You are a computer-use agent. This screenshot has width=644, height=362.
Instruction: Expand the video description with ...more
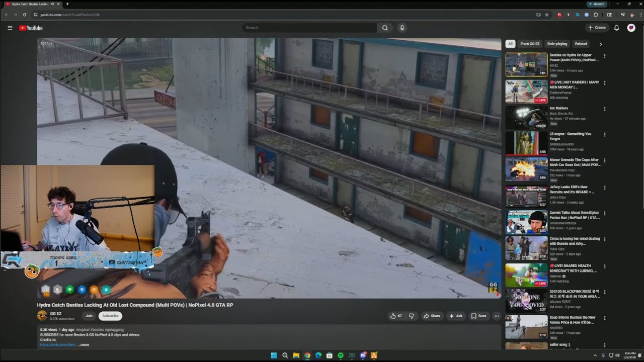coord(84,345)
